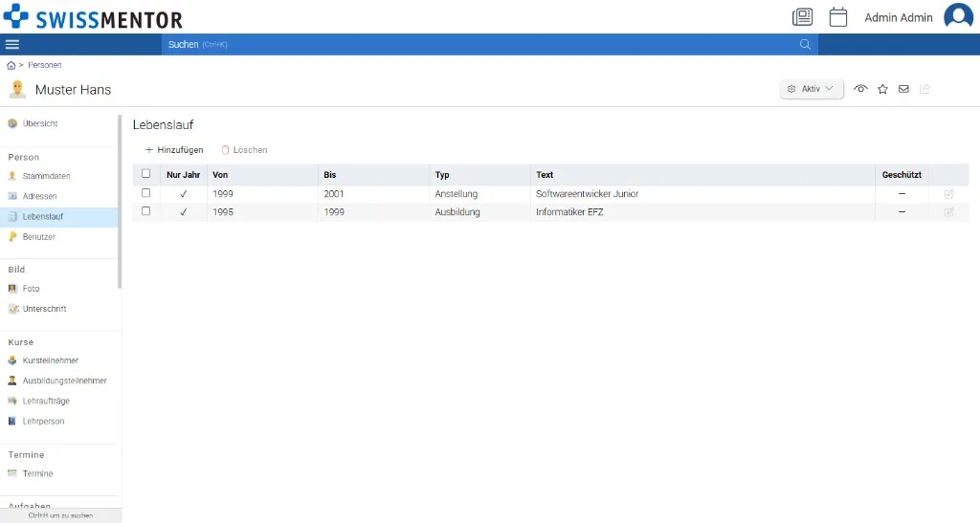
Task: Click the Muster Hans name heading
Action: [x=73, y=90]
